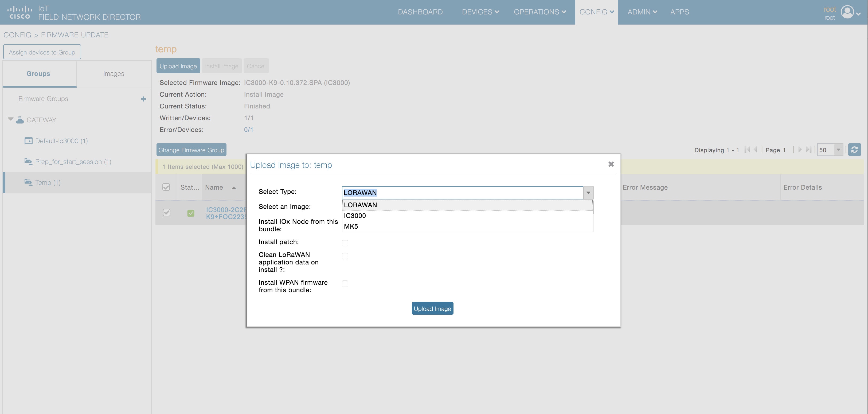This screenshot has width=868, height=414.
Task: Open the page size 50 dropdown
Action: tap(838, 150)
